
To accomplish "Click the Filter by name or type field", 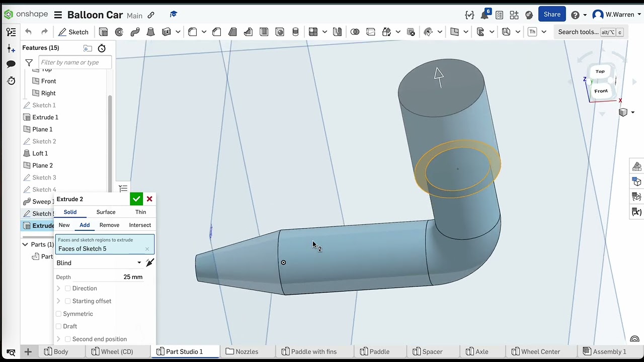I will [75, 62].
